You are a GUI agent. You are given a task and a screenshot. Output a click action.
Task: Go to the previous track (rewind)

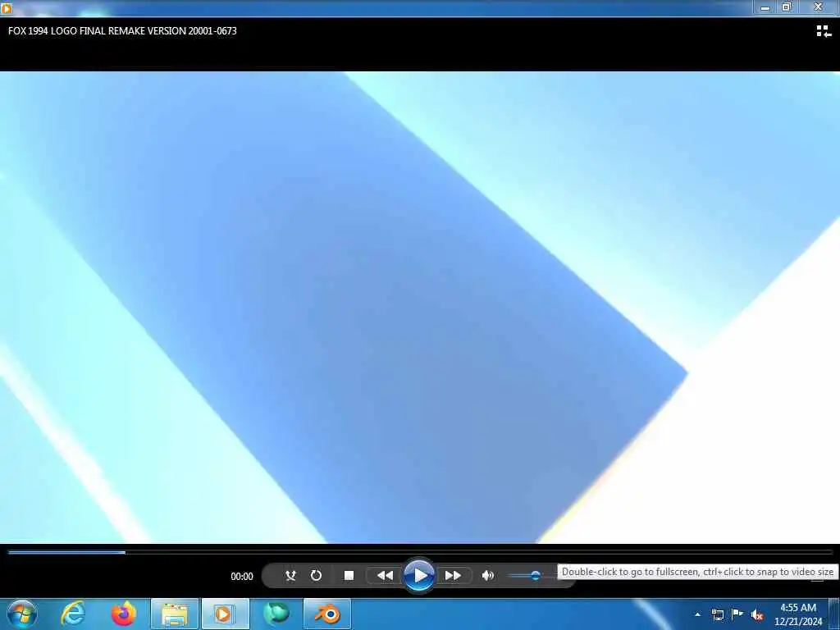click(x=385, y=575)
